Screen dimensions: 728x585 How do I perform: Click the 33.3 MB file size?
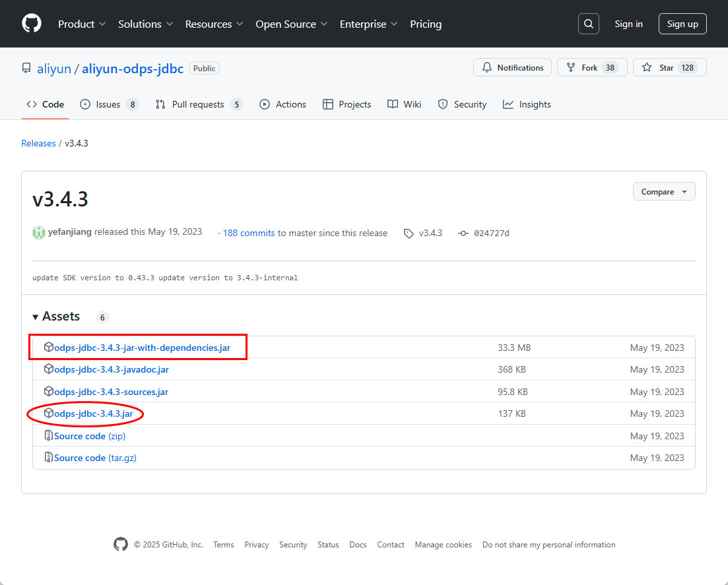click(x=514, y=348)
